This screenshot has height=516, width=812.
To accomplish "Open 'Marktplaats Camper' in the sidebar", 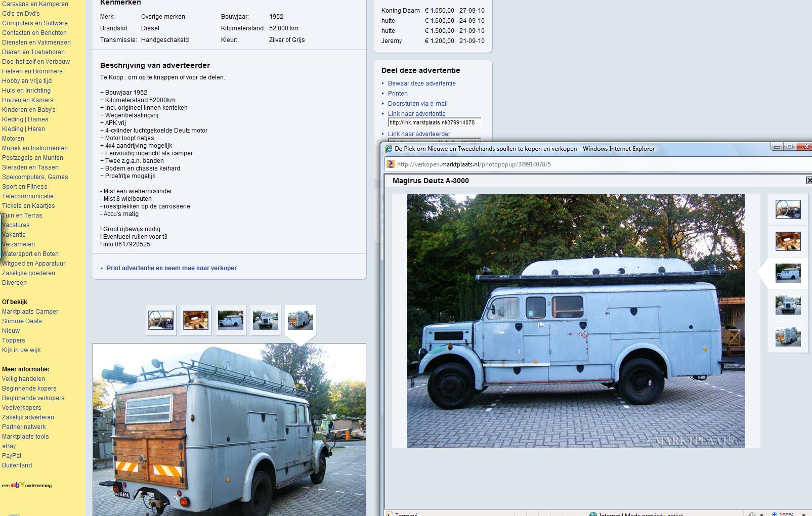I will [30, 312].
